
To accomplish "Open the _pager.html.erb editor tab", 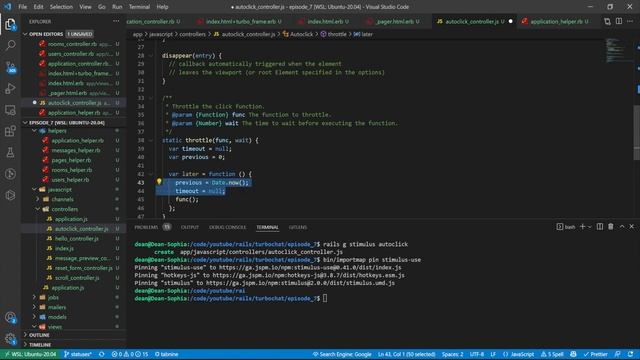I will pyautogui.click(x=394, y=21).
